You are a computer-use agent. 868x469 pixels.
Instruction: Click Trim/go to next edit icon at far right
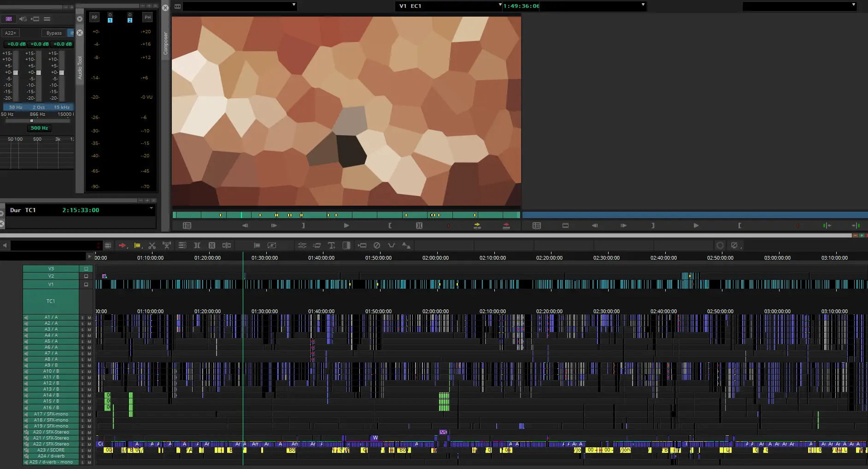(x=856, y=226)
